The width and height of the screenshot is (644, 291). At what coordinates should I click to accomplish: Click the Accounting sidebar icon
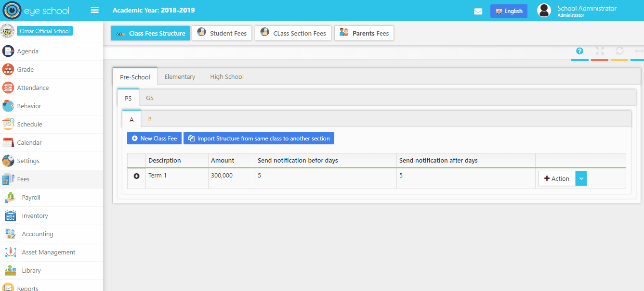point(11,234)
